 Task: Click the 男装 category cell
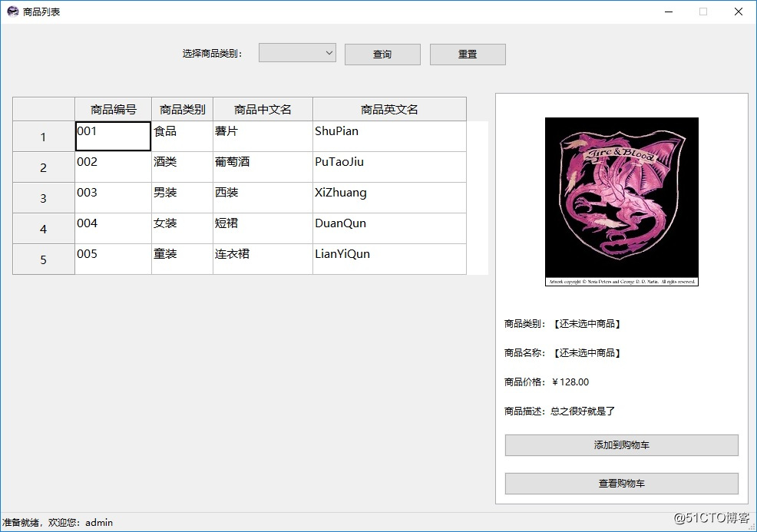coord(183,198)
